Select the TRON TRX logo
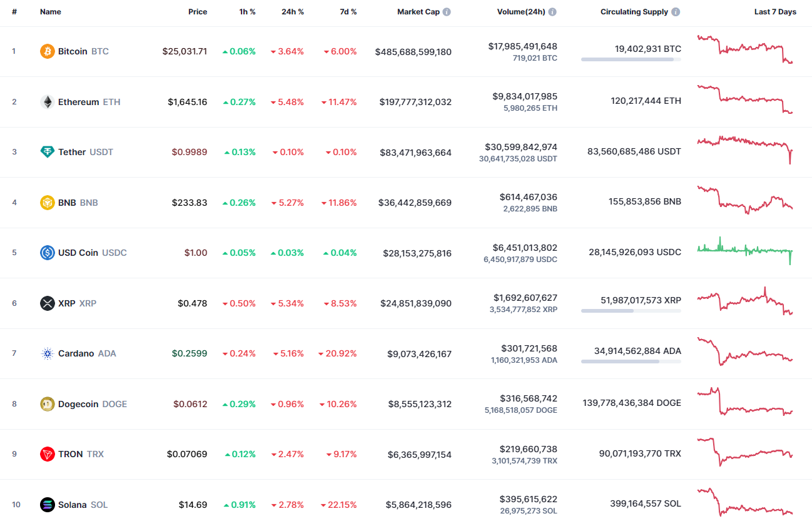This screenshot has width=812, height=526. (x=47, y=454)
